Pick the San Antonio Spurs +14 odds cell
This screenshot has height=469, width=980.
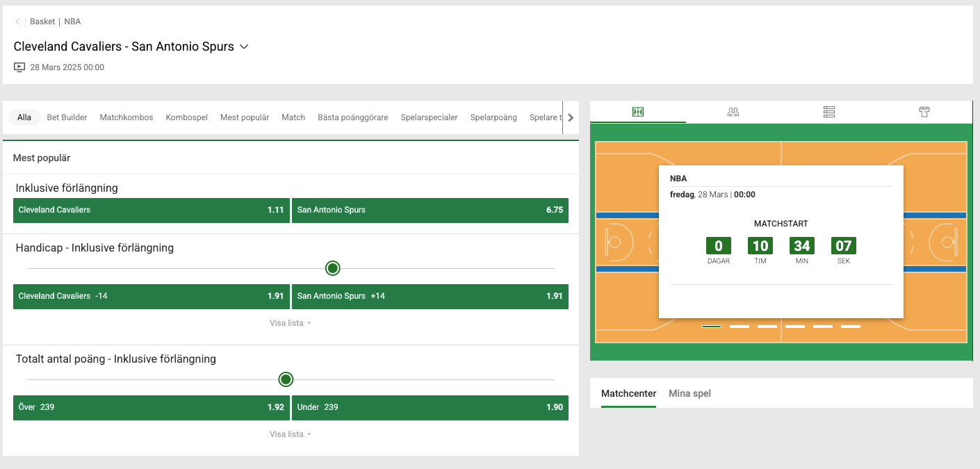[x=430, y=296]
